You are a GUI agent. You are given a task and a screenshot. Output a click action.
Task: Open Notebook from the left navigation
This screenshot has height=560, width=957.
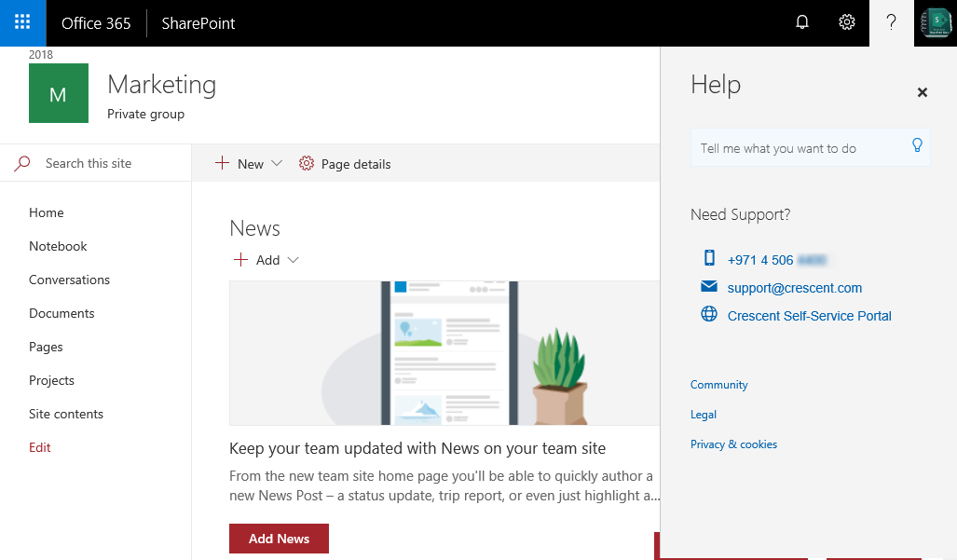click(58, 246)
